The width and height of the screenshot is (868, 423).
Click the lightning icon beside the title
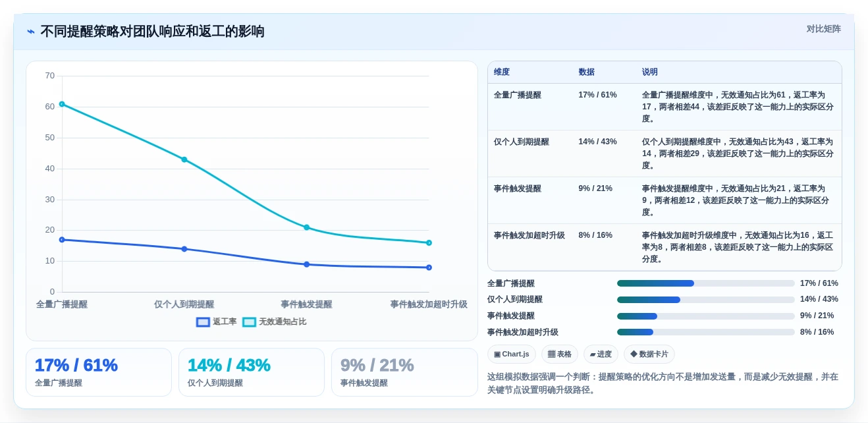(x=31, y=32)
